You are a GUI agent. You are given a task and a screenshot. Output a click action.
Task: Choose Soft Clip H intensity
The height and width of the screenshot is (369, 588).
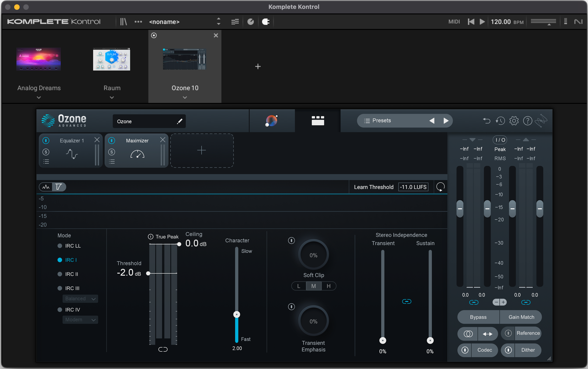[x=328, y=286]
